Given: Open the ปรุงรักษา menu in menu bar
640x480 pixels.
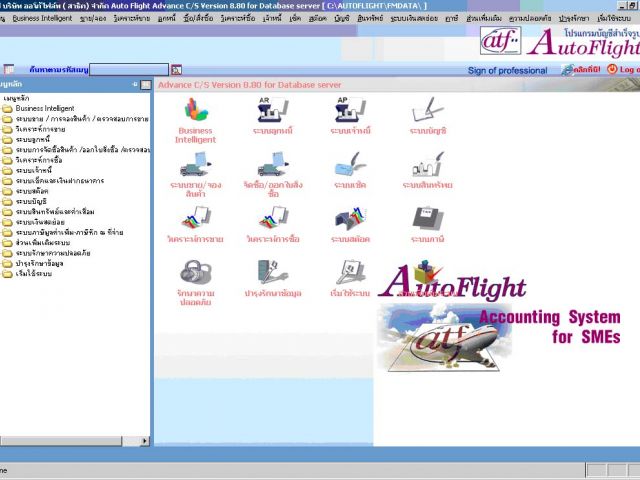Looking at the screenshot, I should click(x=573, y=18).
